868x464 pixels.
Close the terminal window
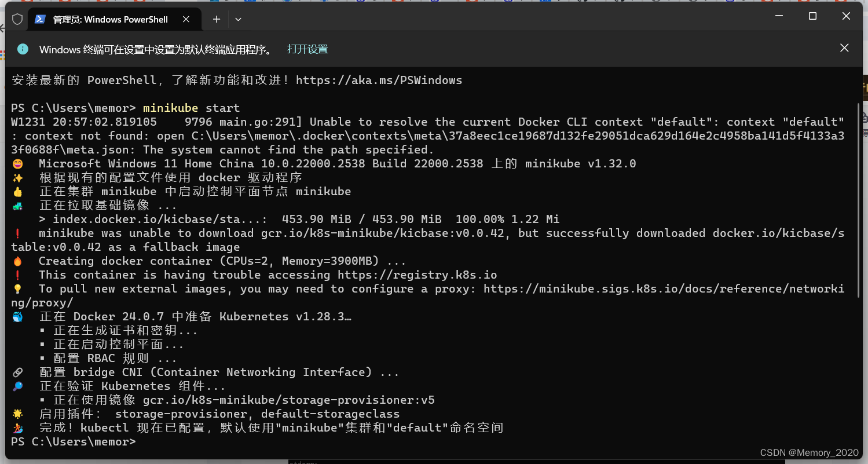(x=846, y=16)
